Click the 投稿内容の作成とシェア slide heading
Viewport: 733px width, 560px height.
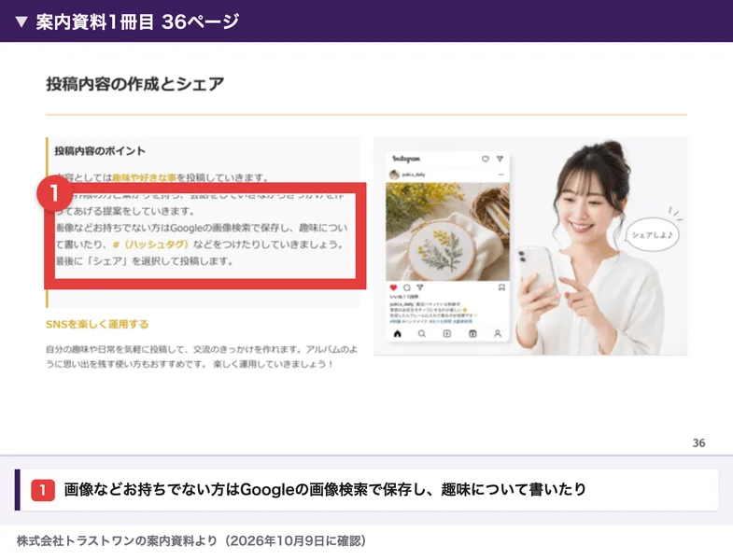tap(135, 84)
